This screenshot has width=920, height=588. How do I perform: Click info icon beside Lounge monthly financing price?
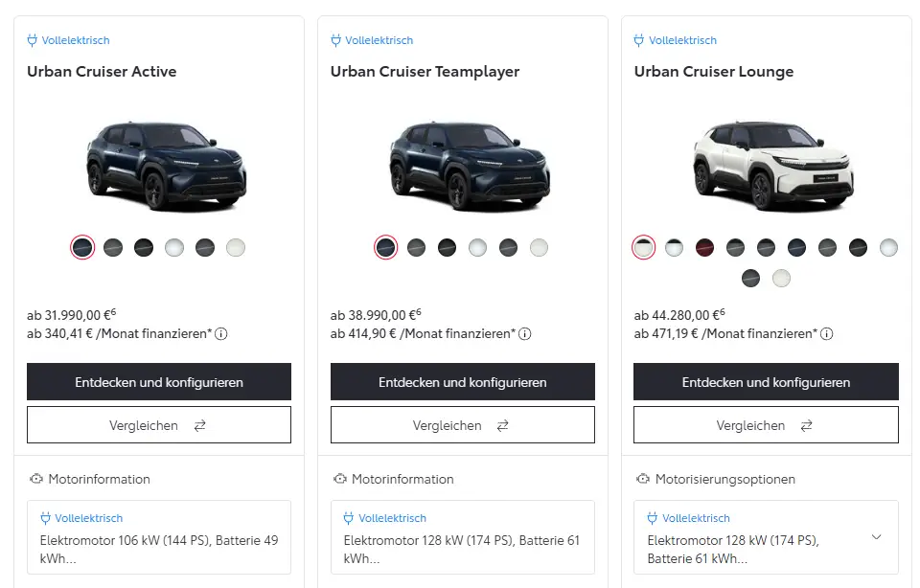click(x=826, y=334)
